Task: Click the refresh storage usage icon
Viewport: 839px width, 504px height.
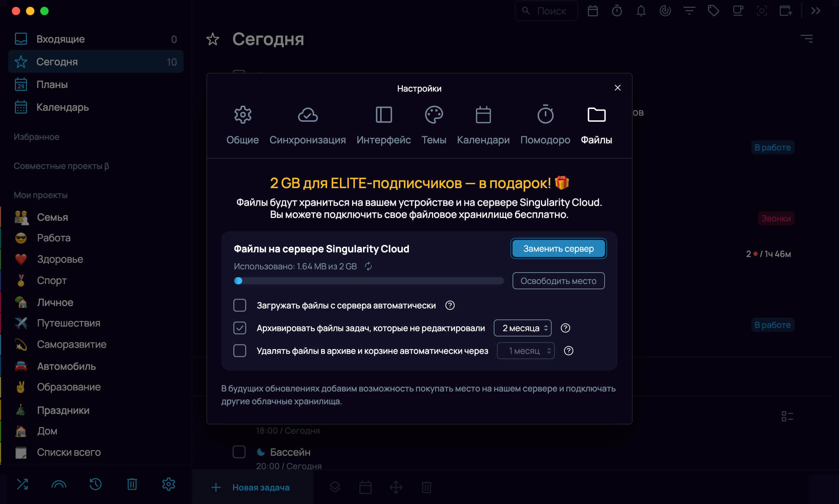Action: (368, 266)
